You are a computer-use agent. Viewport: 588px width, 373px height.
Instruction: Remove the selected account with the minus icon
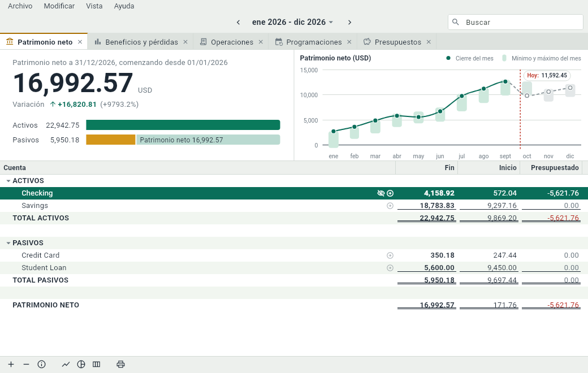(26, 365)
